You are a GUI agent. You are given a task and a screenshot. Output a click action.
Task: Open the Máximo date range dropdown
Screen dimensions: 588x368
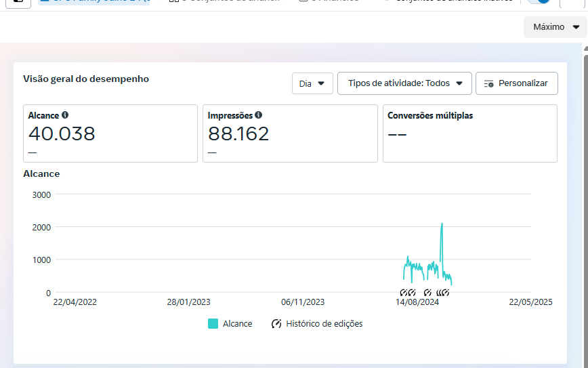pos(555,27)
